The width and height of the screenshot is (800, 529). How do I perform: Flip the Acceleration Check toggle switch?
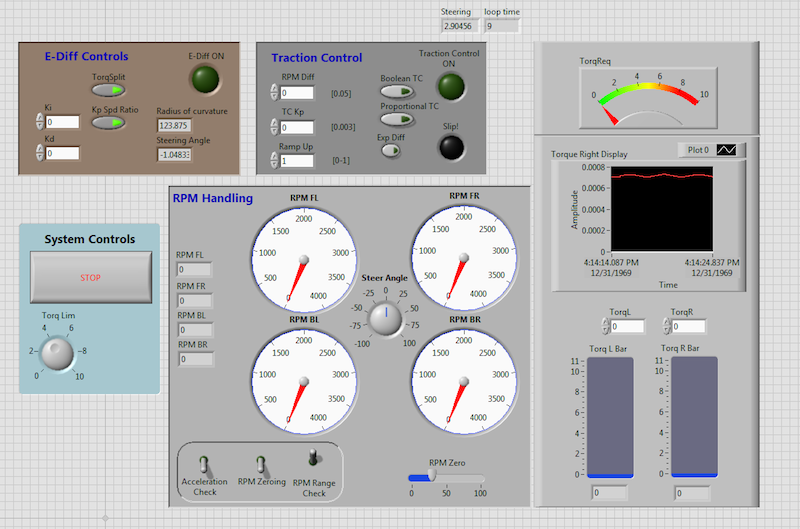tap(204, 464)
